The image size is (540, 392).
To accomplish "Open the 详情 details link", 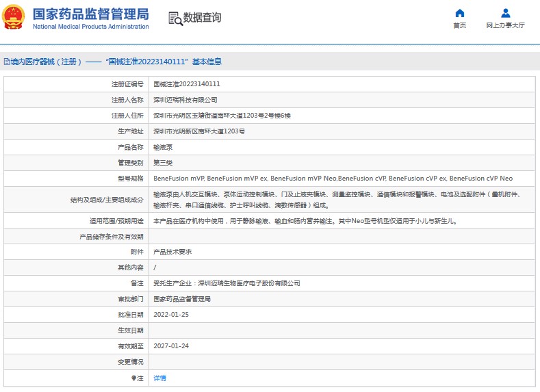I will tap(159, 378).
